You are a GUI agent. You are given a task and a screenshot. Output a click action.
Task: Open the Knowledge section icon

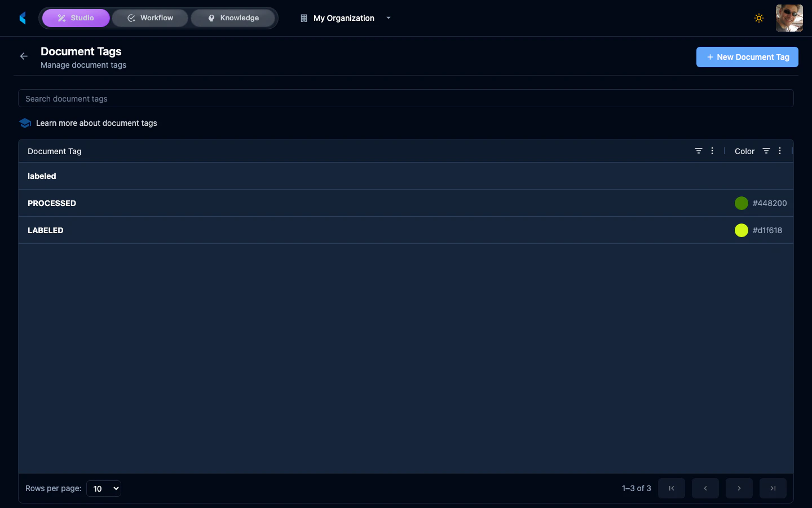(211, 17)
